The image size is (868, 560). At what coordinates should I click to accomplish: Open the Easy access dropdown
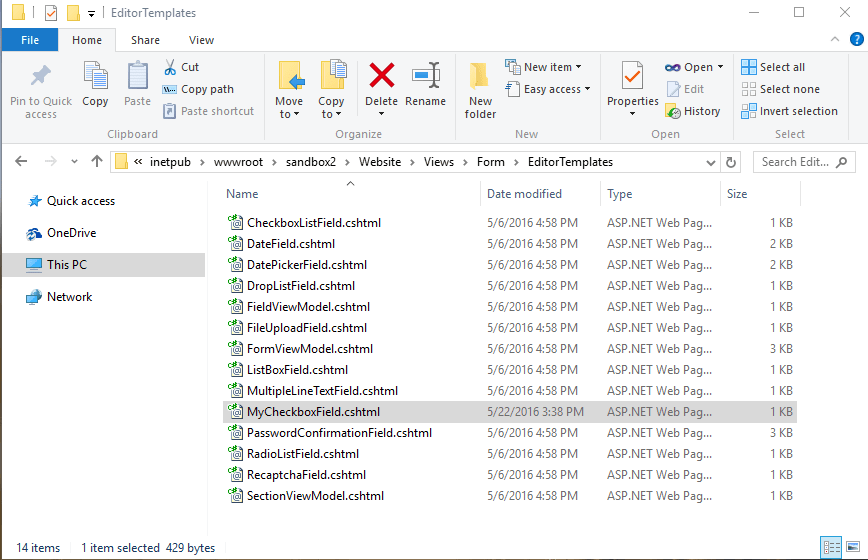coord(548,89)
